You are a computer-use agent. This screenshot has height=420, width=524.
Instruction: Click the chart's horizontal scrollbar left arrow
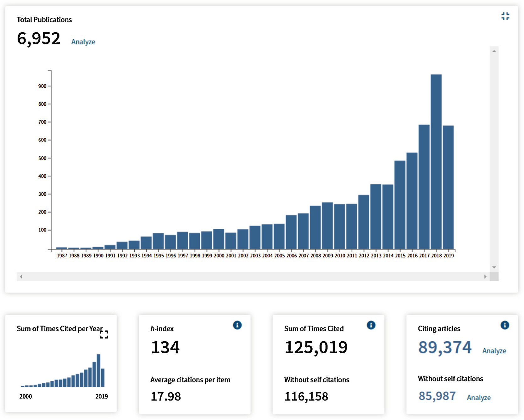coord(21,277)
